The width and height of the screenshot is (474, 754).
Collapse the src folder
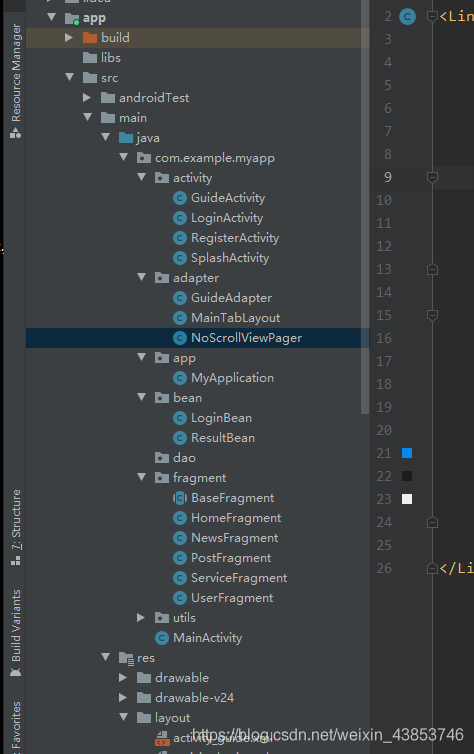(70, 77)
